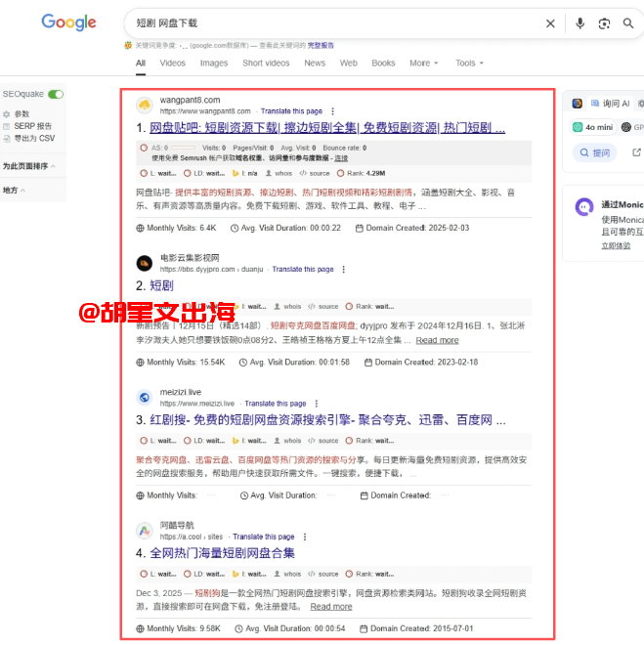Click source in result 3 SEO bar
Viewport: 644px width, 645px height.
(323, 441)
